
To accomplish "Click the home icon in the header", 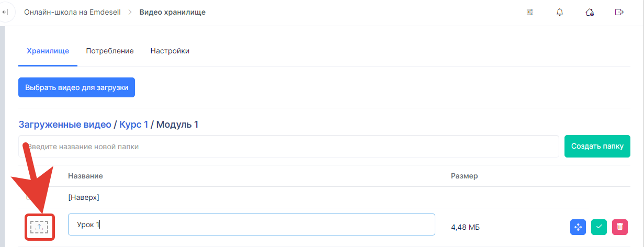I will (590, 12).
